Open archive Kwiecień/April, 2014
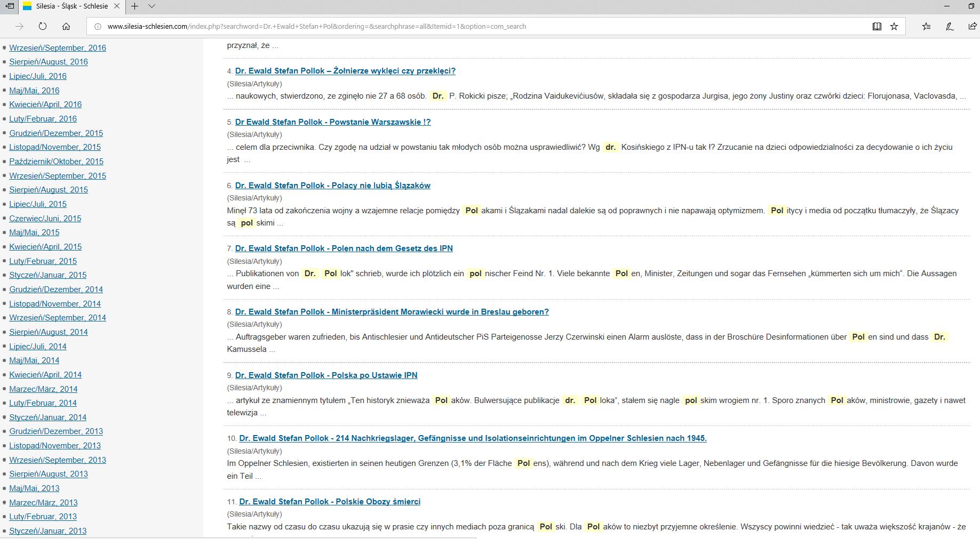The width and height of the screenshot is (980, 539). [45, 375]
